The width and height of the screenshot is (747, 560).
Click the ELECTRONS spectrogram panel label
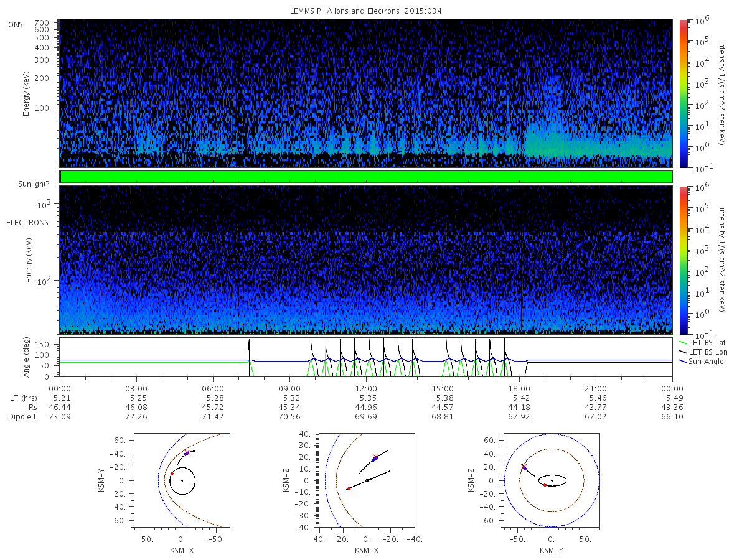coord(27,222)
